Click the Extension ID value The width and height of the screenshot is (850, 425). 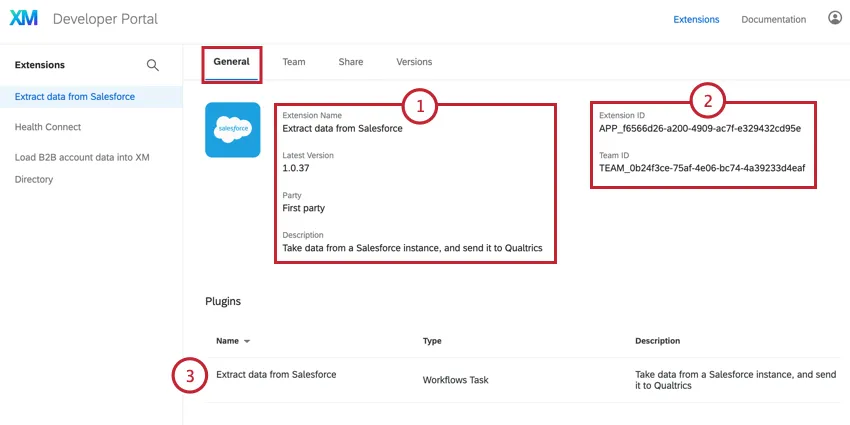coord(700,128)
